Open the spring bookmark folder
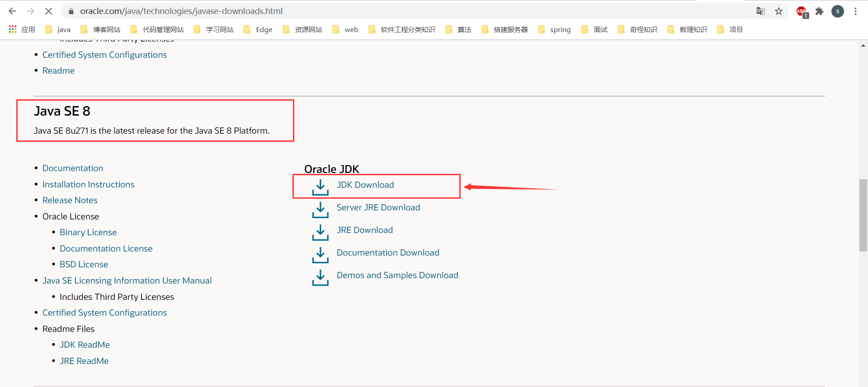Viewport: 868px width, 387px height. pos(554,29)
